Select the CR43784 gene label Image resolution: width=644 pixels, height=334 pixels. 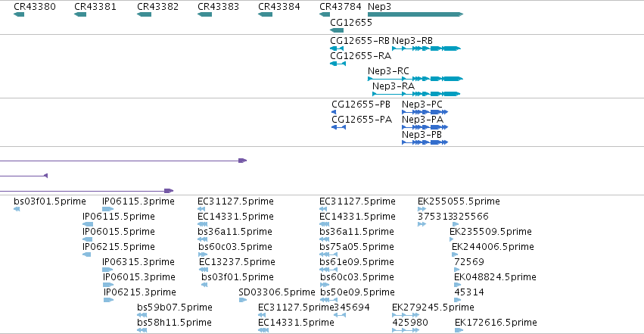click(x=341, y=7)
